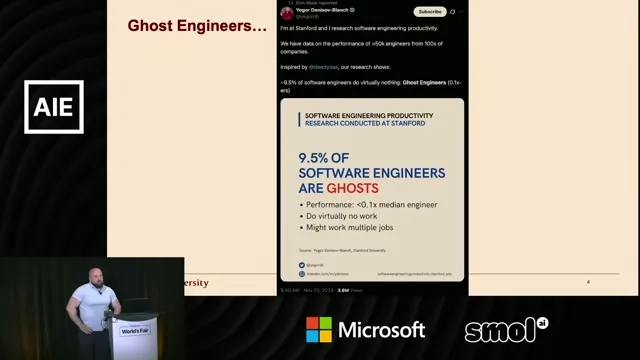640x360 pixels.
Task: Click the red word GHOSTS
Action: 352,188
